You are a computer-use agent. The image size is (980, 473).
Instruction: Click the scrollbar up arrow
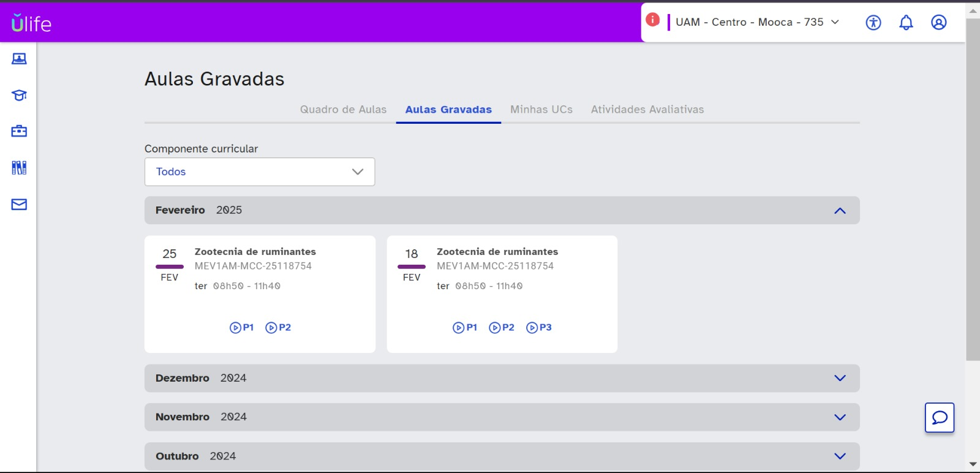973,11
